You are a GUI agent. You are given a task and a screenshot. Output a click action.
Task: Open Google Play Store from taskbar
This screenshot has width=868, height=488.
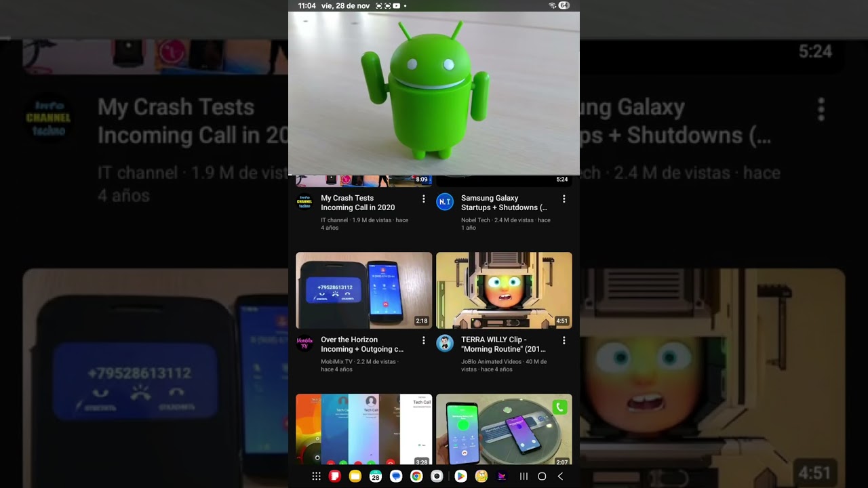(x=460, y=476)
